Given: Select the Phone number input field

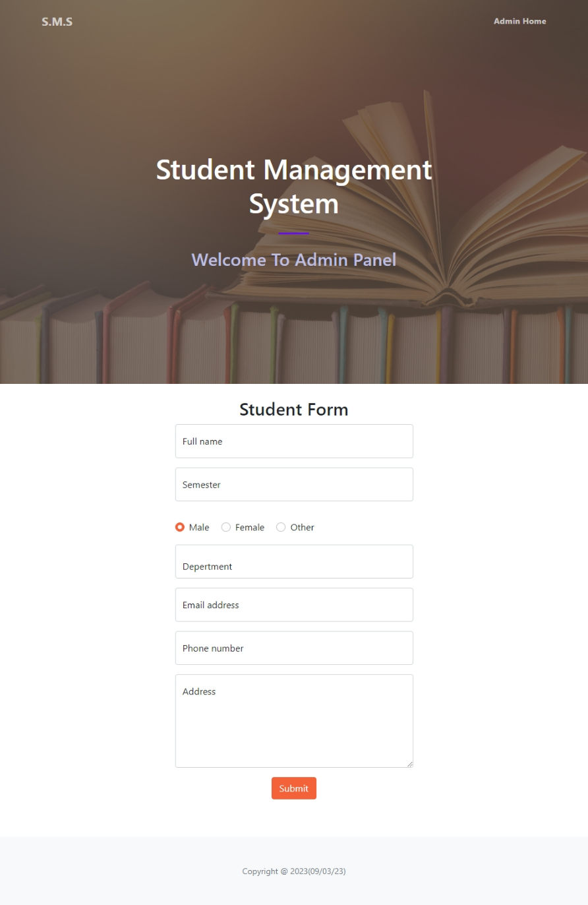Looking at the screenshot, I should (x=293, y=648).
